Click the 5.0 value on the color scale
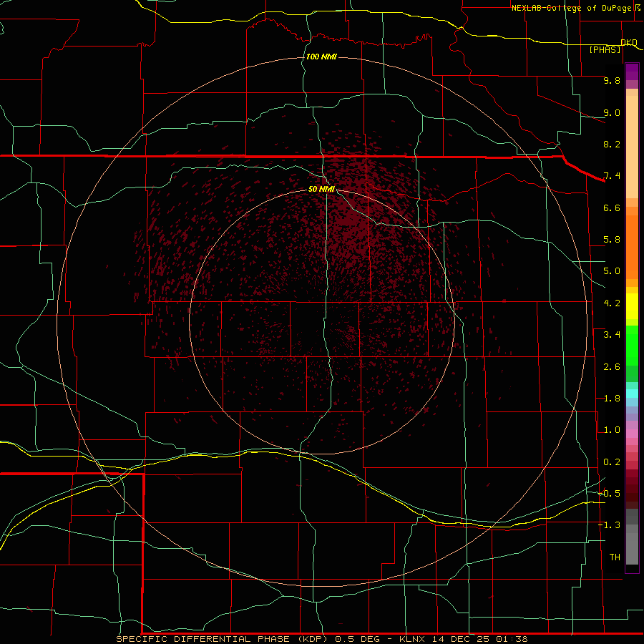Screen dimensions: 644x644 [x=612, y=271]
